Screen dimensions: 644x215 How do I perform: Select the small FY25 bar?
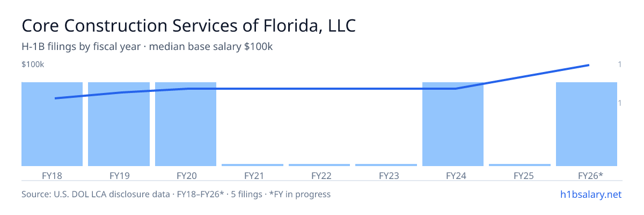(x=519, y=165)
